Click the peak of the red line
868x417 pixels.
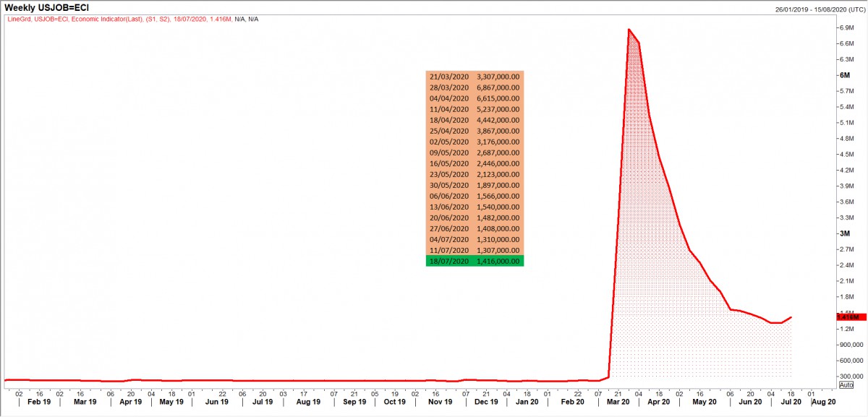click(x=629, y=30)
